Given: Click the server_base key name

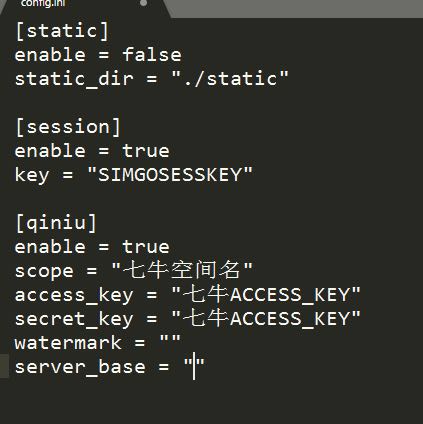Looking at the screenshot, I should coord(80,367).
